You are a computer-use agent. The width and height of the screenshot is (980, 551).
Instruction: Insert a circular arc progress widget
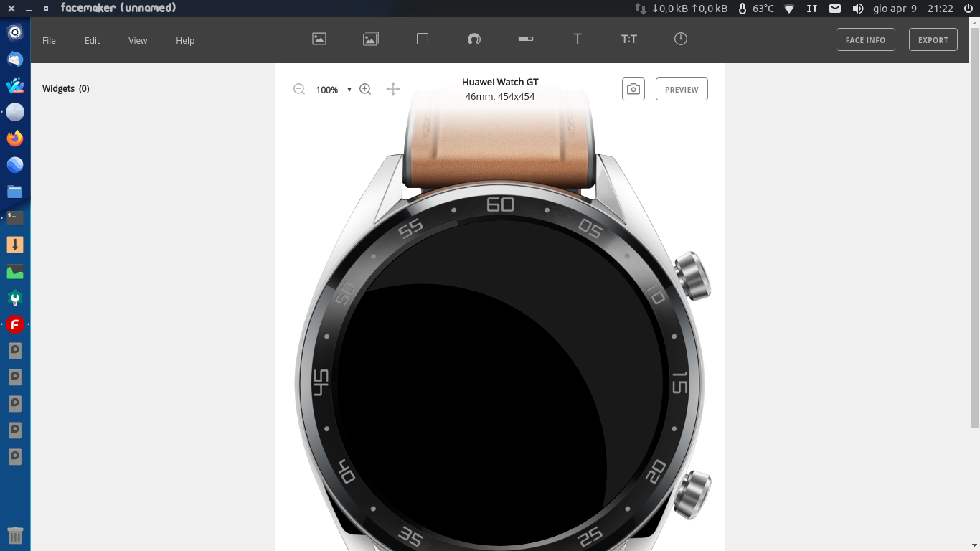474,39
